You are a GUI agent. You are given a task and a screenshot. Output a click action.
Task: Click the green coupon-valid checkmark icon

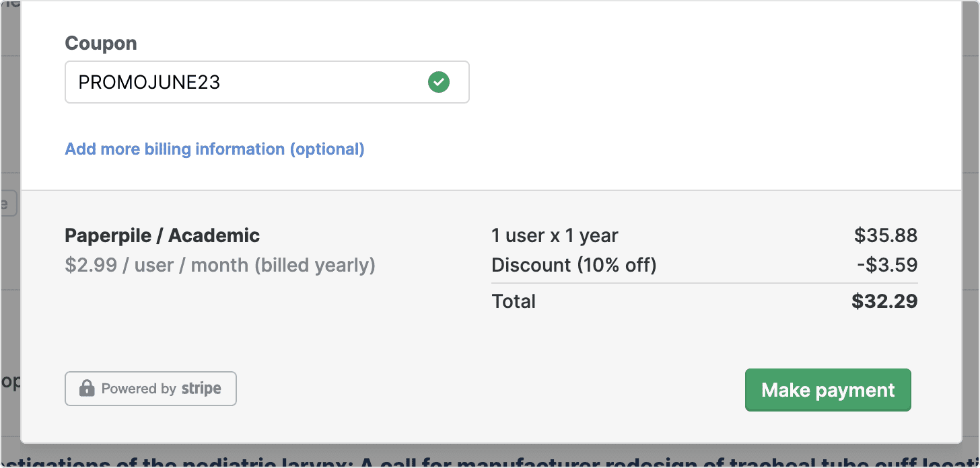point(439,83)
